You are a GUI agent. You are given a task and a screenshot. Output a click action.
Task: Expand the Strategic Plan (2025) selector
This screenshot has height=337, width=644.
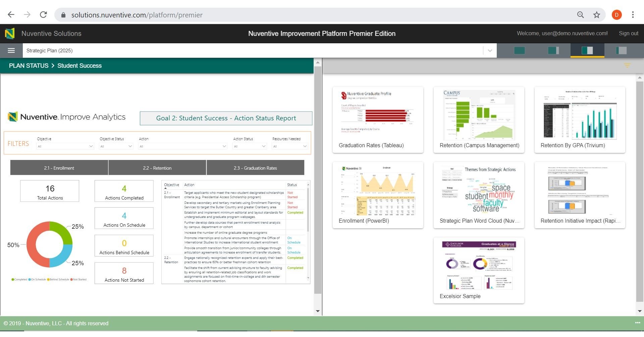click(490, 50)
